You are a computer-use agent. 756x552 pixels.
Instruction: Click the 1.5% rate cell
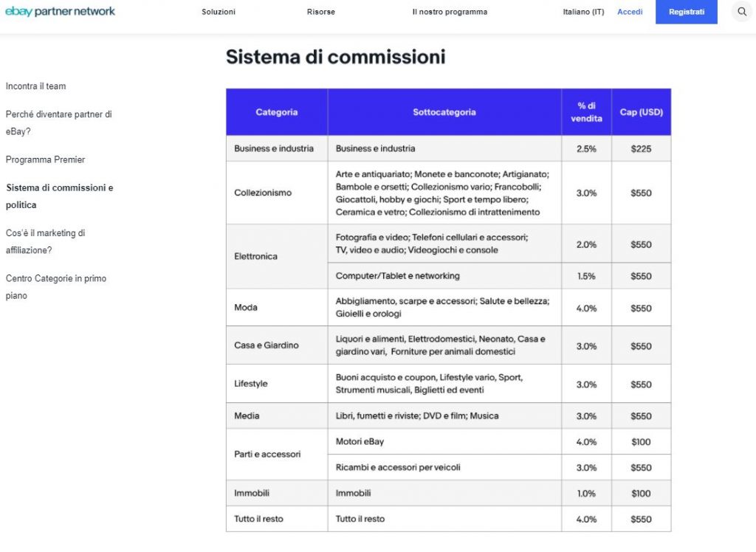(x=586, y=276)
